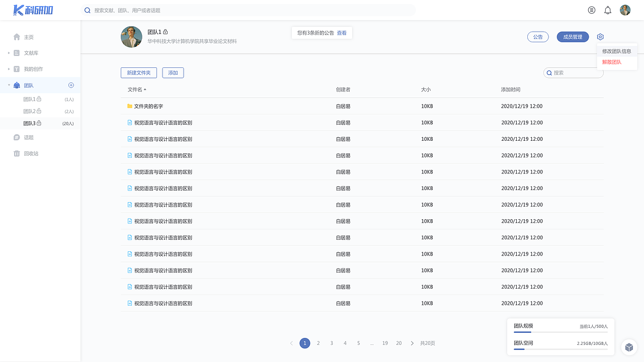This screenshot has height=362, width=644.
Task: Click the 添加 button
Action: [173, 73]
